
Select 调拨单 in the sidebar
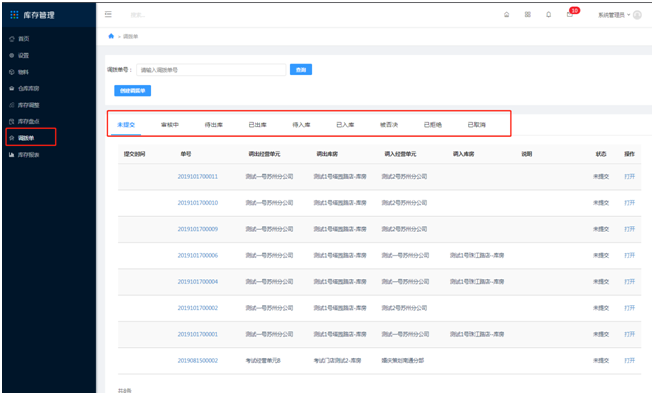26,138
